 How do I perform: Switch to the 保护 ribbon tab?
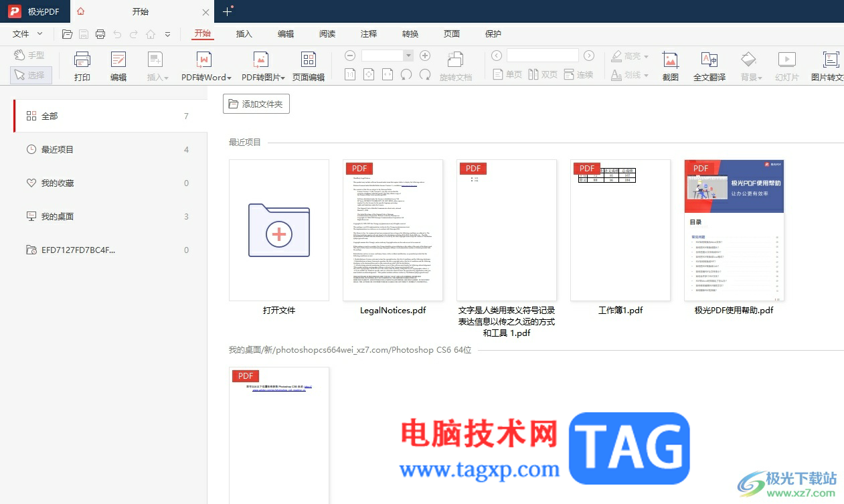(x=493, y=34)
